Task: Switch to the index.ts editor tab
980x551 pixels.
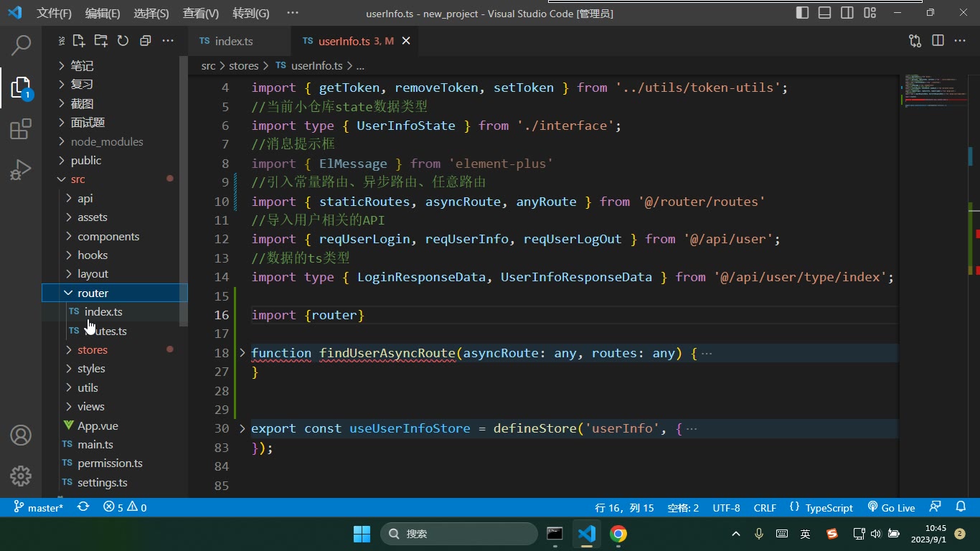Action: 234,42
